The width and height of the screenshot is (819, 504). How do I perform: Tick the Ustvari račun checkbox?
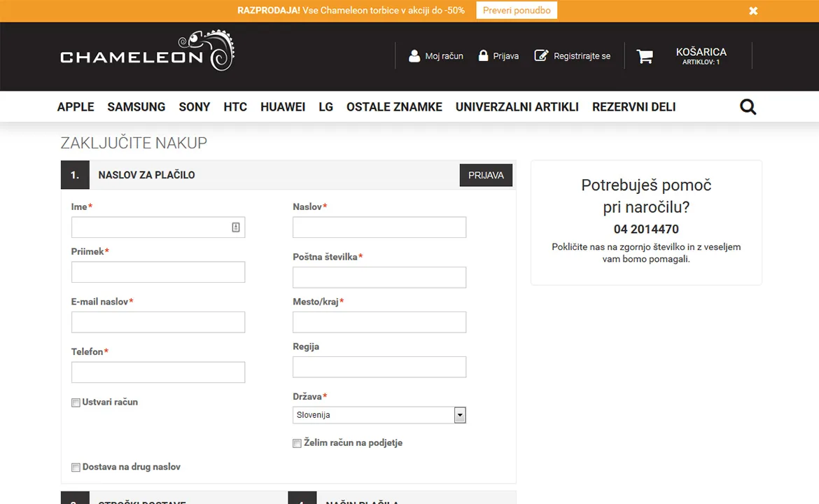click(76, 402)
